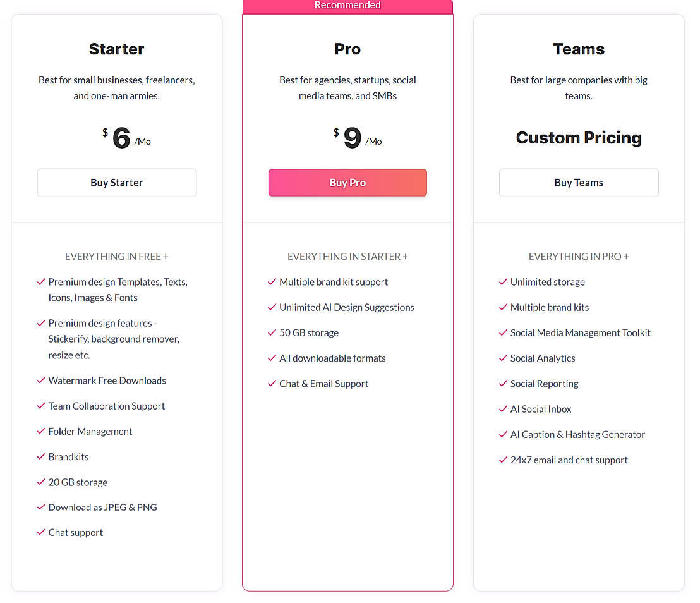This screenshot has height=603, width=700.
Task: Click checkmark beside Social Analytics
Action: [x=504, y=358]
